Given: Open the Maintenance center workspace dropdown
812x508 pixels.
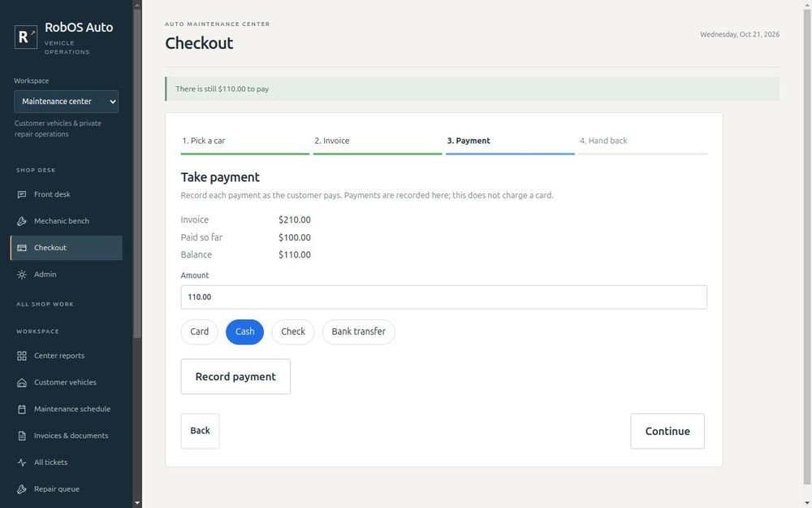Looking at the screenshot, I should point(67,102).
